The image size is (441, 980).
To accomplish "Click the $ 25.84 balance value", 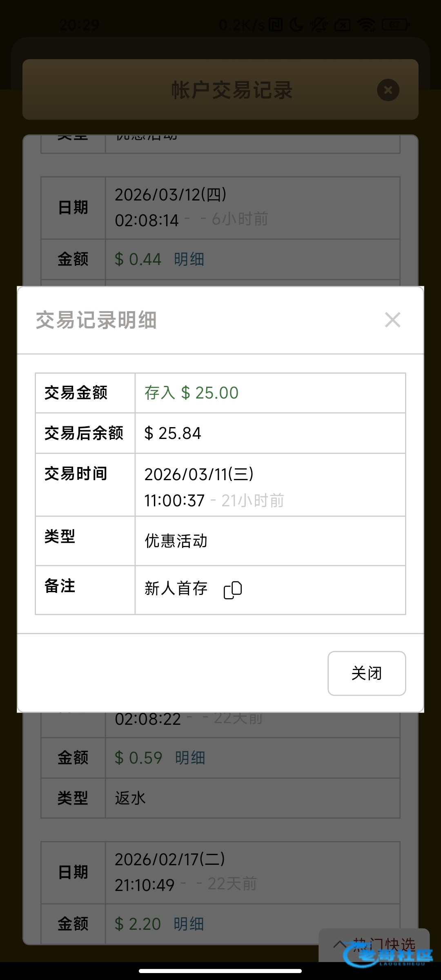I will [x=173, y=433].
